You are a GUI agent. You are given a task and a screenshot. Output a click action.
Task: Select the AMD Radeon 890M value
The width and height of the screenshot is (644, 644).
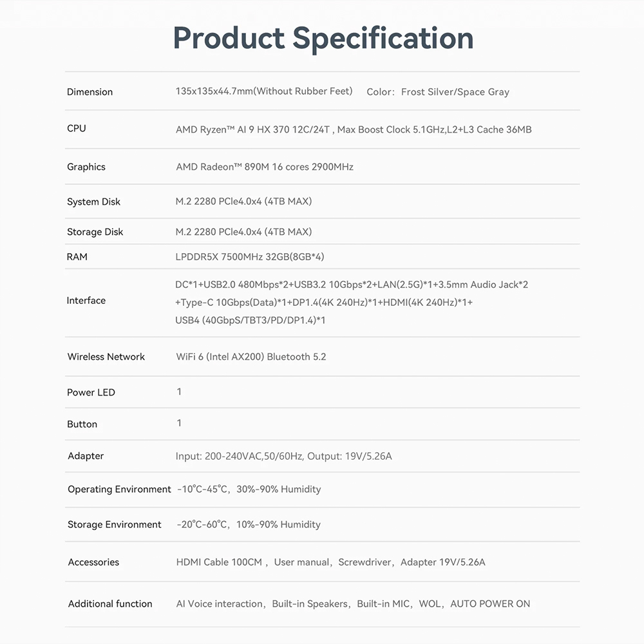pos(265,167)
